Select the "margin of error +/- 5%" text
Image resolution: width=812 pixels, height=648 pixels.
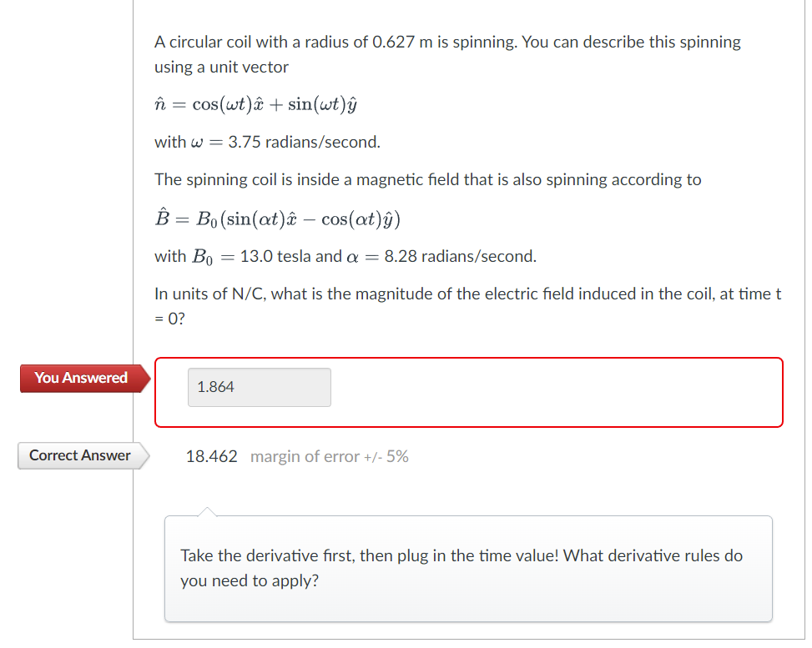coord(330,456)
